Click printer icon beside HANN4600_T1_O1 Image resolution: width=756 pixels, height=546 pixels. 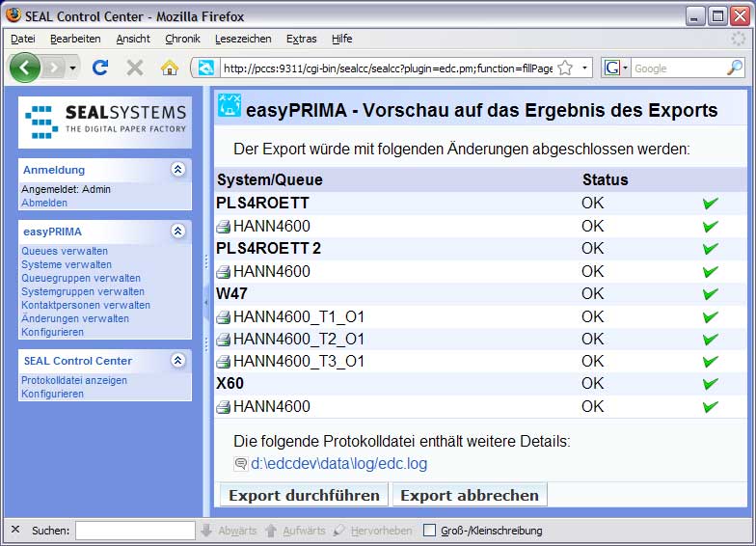223,316
